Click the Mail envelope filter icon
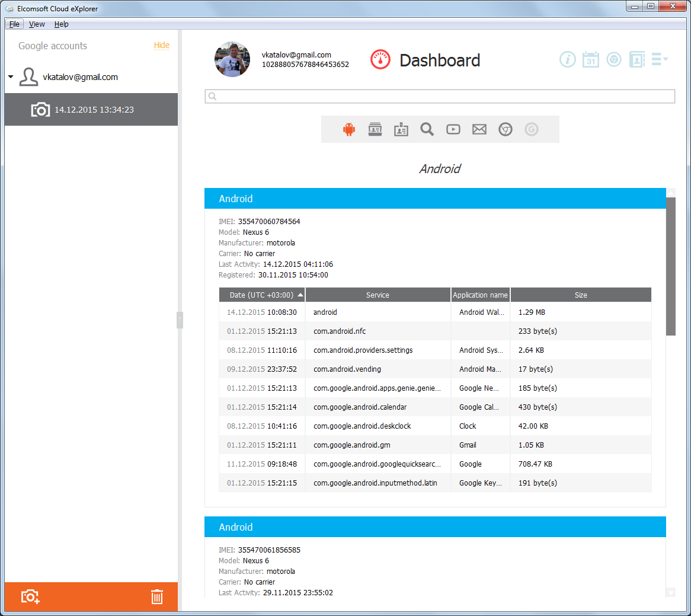This screenshot has width=691, height=616. [x=479, y=129]
